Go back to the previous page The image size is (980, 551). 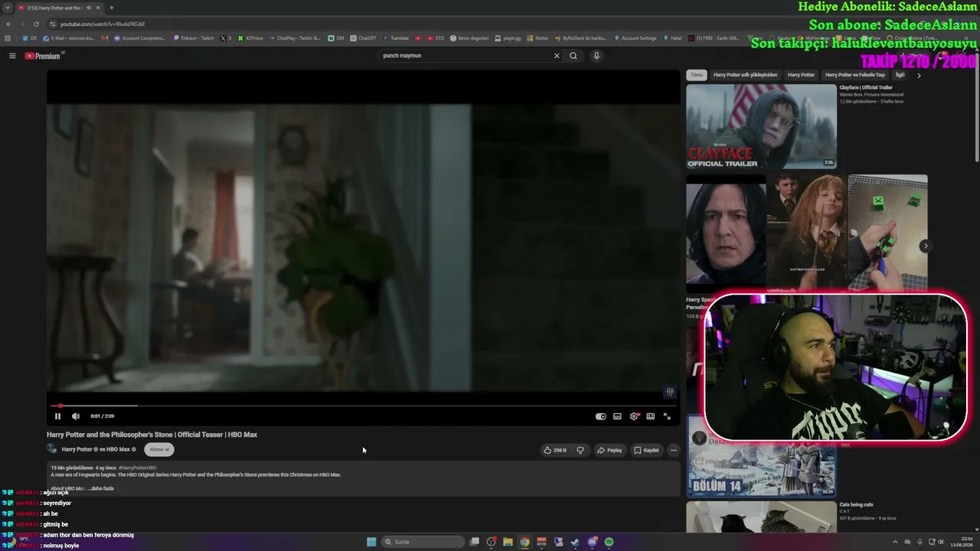pos(8,24)
